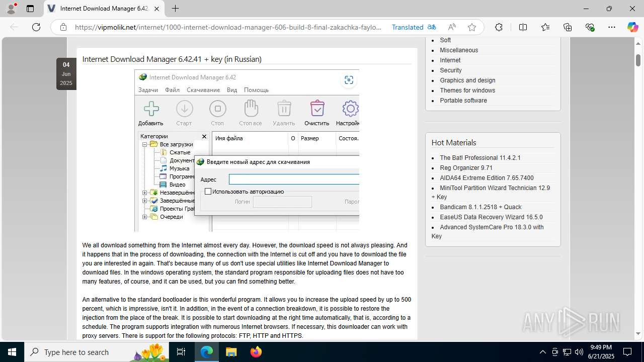
Task: Open EaseUS Data Recovery Wizard link
Action: [x=491, y=217]
